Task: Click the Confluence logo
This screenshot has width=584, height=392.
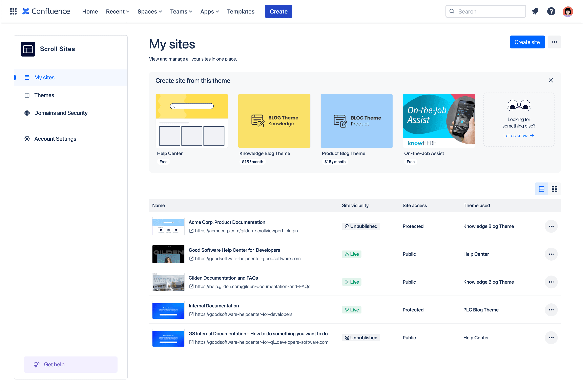Action: point(46,11)
